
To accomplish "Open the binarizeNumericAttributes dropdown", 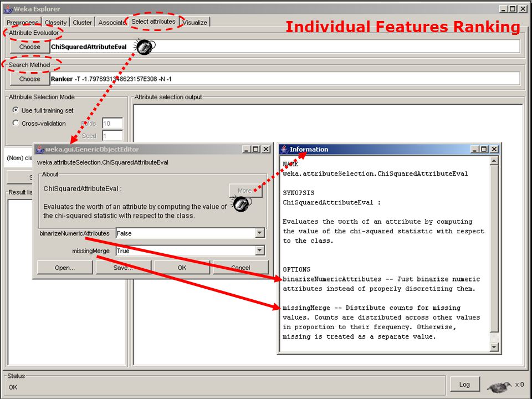I will pos(259,233).
